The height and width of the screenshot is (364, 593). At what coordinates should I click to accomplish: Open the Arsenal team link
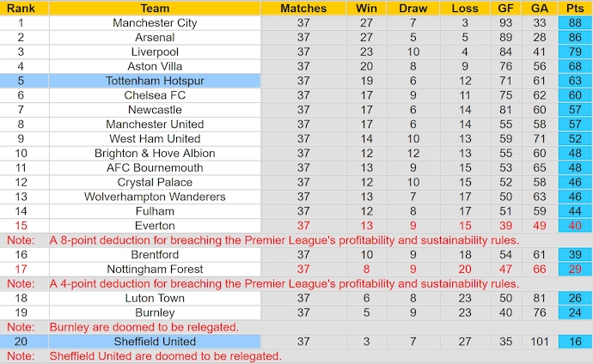[x=155, y=38]
